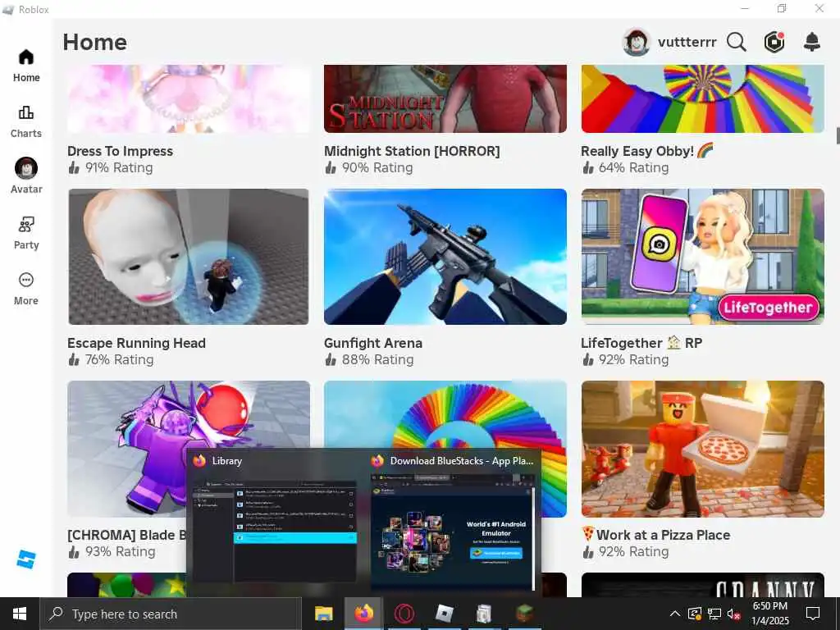Open the LifeTogether RP thumbnail

tap(703, 257)
